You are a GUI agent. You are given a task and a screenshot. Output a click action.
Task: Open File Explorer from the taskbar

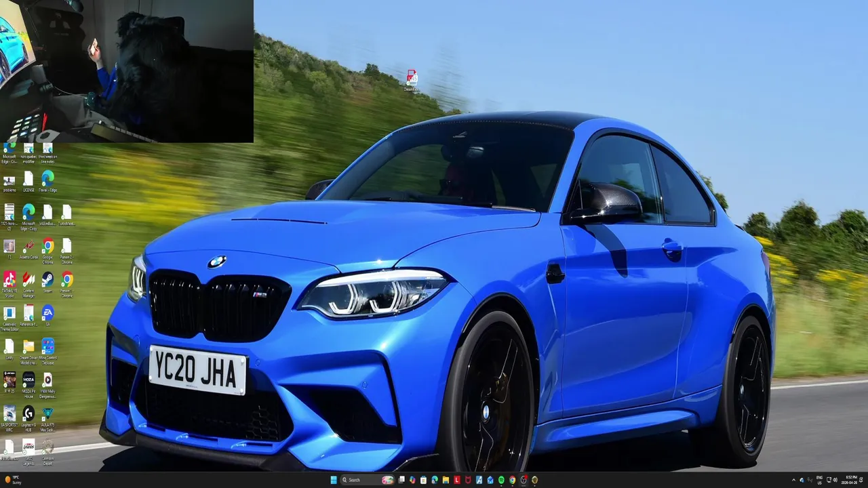tap(446, 480)
